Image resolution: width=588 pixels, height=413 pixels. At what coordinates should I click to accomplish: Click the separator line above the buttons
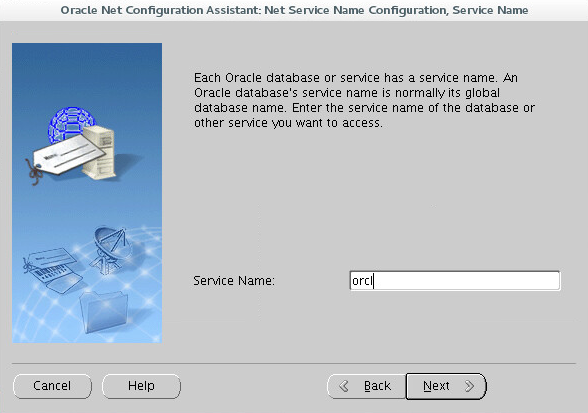coord(294,363)
